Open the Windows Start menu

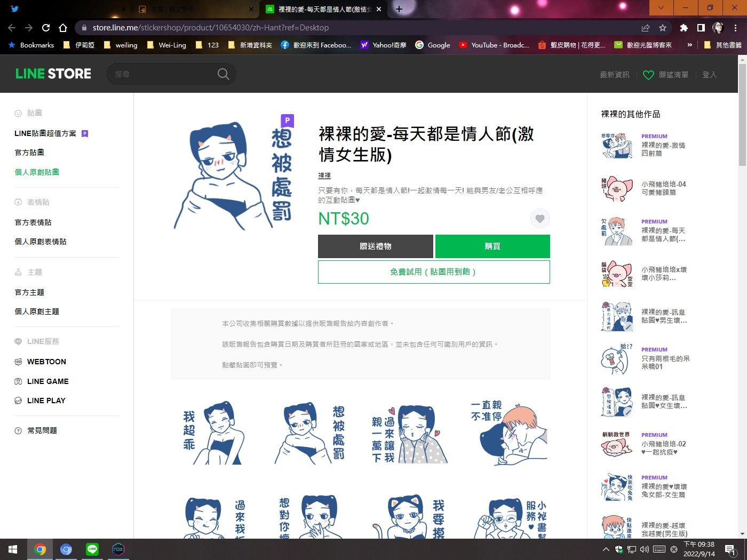pyautogui.click(x=13, y=549)
